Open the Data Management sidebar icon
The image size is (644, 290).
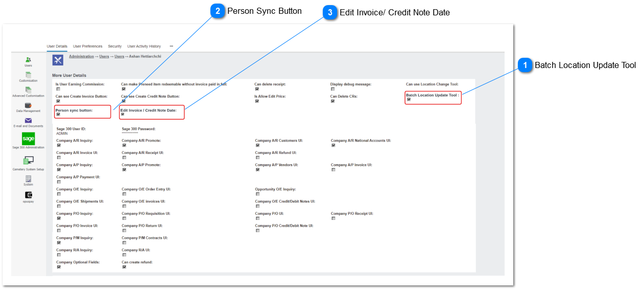point(28,105)
